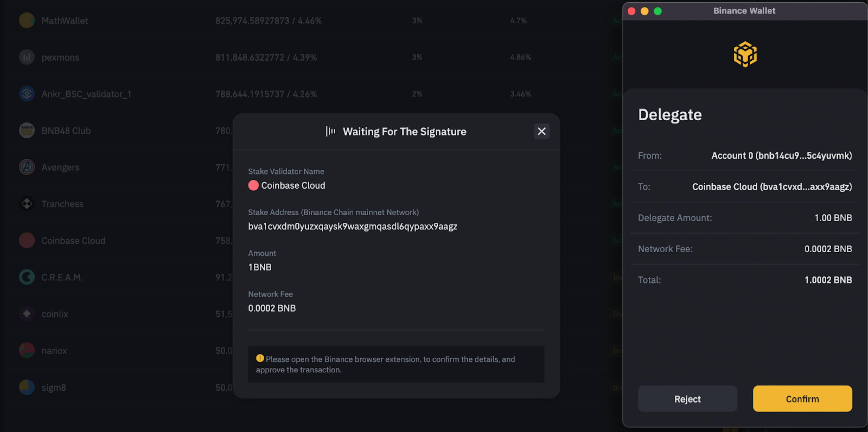Image resolution: width=868 pixels, height=432 pixels.
Task: Click the yellow warning icon in notice
Action: coord(260,358)
